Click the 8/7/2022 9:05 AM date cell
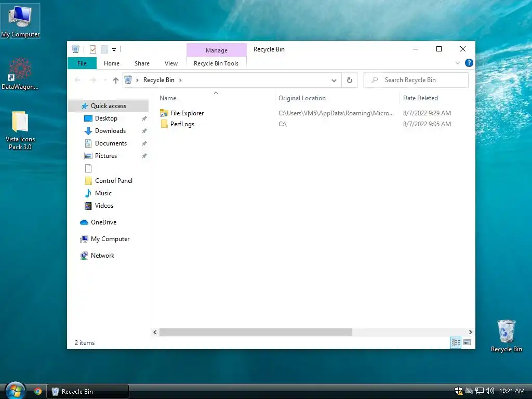This screenshot has width=532, height=399. click(427, 124)
